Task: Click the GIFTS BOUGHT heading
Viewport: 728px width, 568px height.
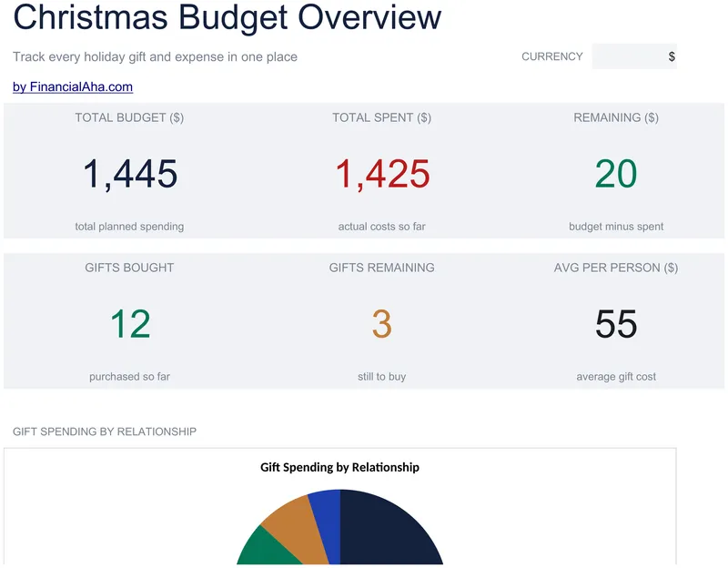Action: (129, 268)
